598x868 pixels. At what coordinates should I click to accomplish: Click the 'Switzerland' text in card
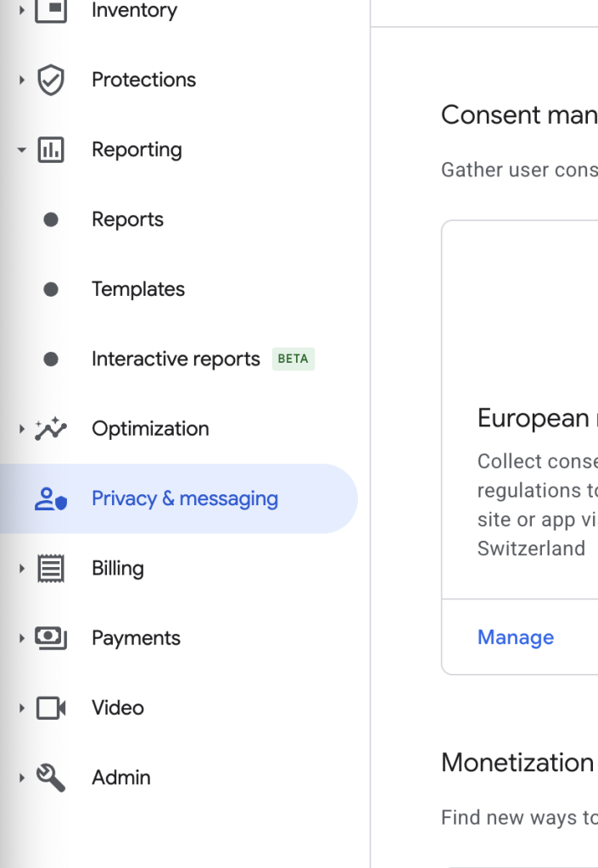pos(532,548)
